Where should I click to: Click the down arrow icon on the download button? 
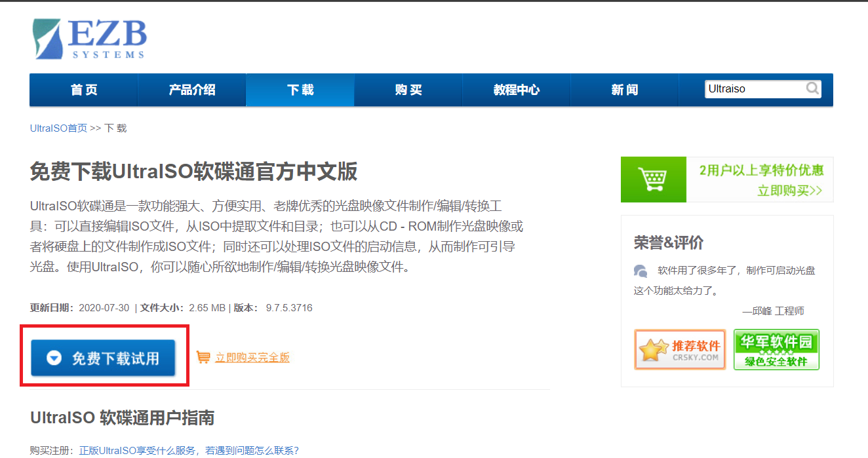click(54, 358)
